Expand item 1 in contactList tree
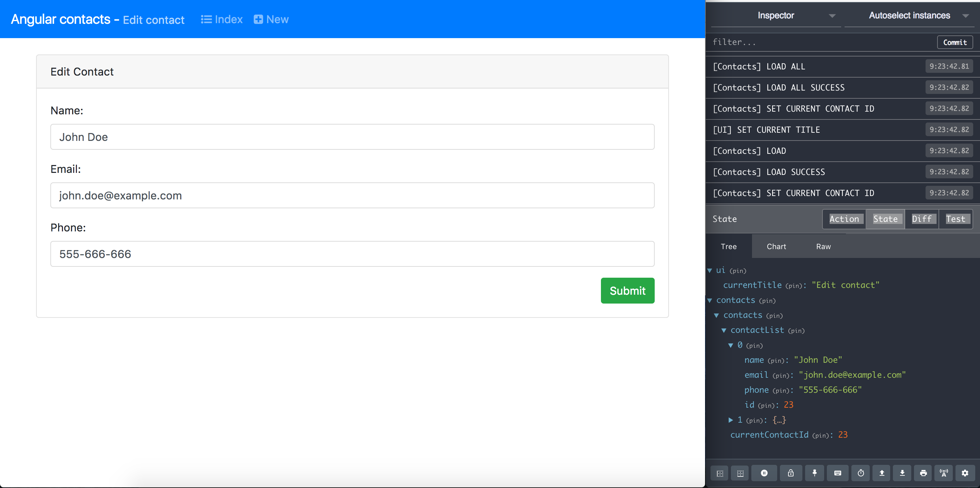 coord(731,420)
